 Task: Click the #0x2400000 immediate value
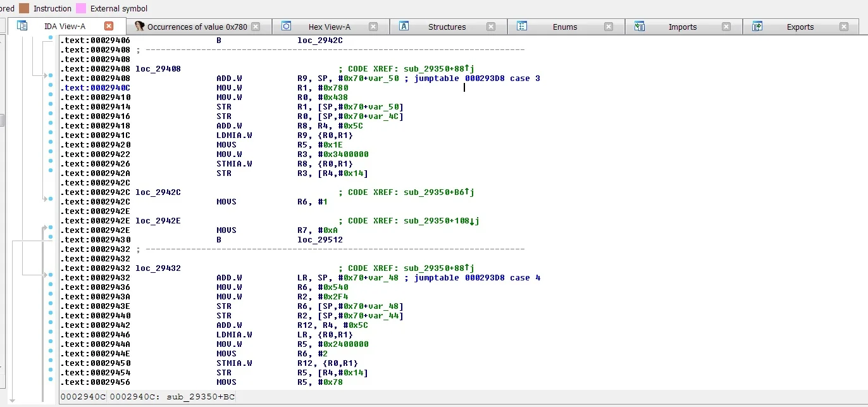(343, 344)
